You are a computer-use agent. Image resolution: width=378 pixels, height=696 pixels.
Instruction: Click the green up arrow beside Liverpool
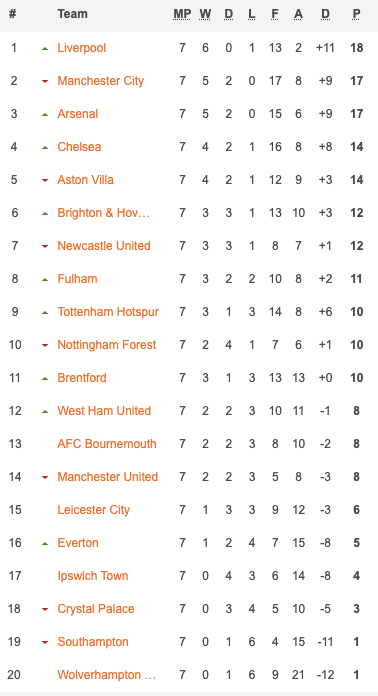pos(45,48)
